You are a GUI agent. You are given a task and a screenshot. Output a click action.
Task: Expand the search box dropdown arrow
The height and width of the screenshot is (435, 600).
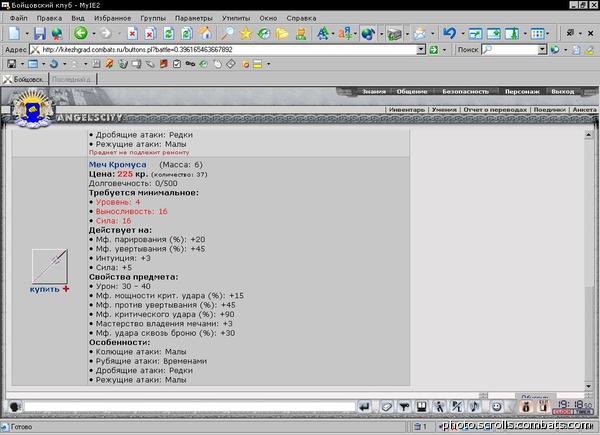point(542,50)
